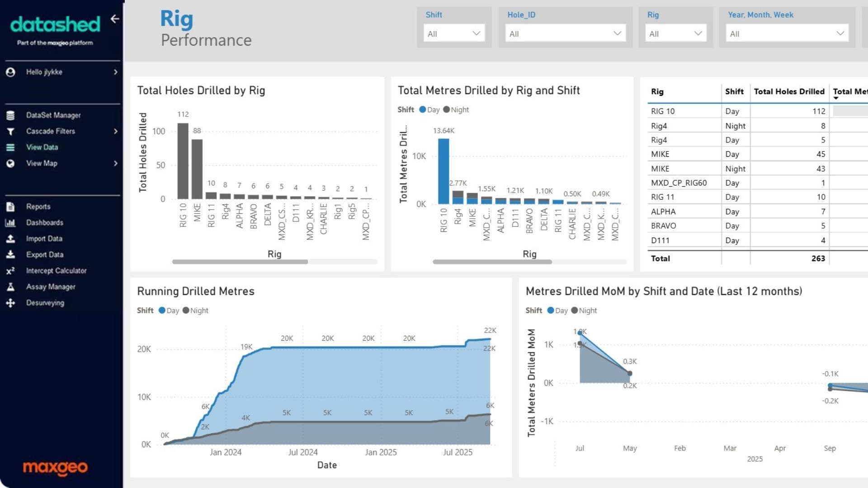Open the Shift filter dropdown
Screen dimensions: 868x488
(454, 33)
